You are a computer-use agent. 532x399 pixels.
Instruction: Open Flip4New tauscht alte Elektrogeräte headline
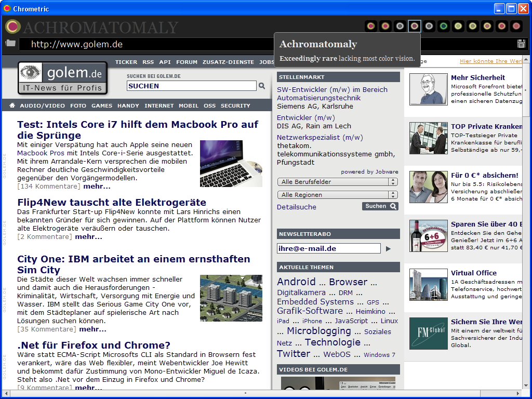point(112,202)
